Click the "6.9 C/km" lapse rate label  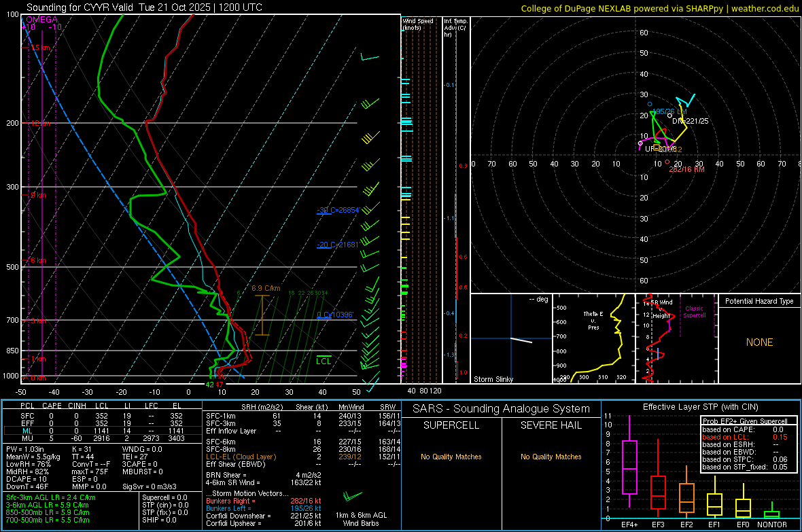click(x=266, y=289)
